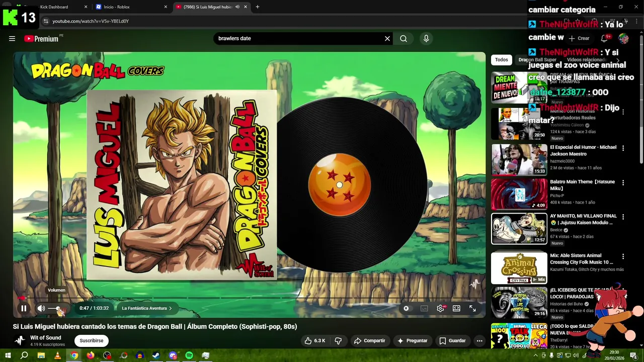Like the video showing 6.3 K
Image resolution: width=644 pixels, height=362 pixels.
coord(314,341)
